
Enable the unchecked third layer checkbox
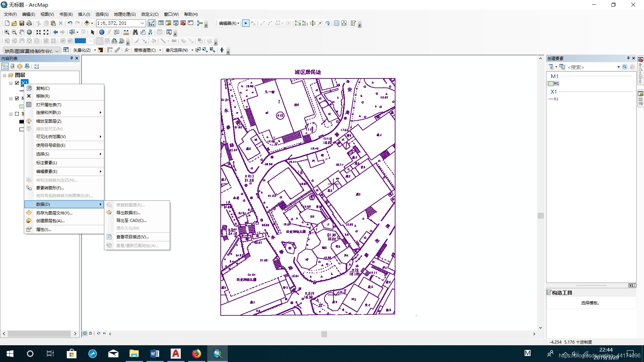tap(17, 114)
